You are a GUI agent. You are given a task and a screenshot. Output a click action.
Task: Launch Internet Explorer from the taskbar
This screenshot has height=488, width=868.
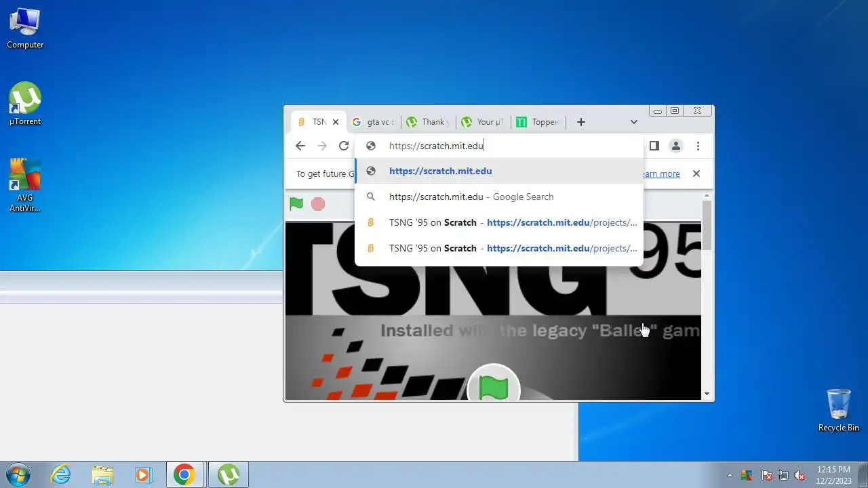click(x=61, y=474)
